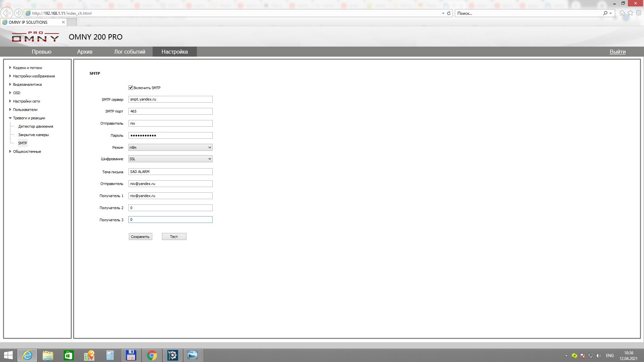Open the Лог событий tab

129,52
